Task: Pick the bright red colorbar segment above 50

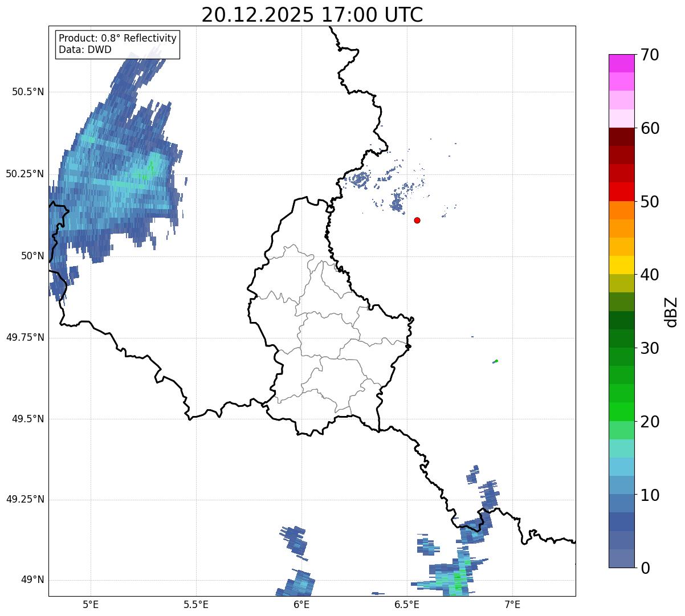Action: [x=621, y=192]
